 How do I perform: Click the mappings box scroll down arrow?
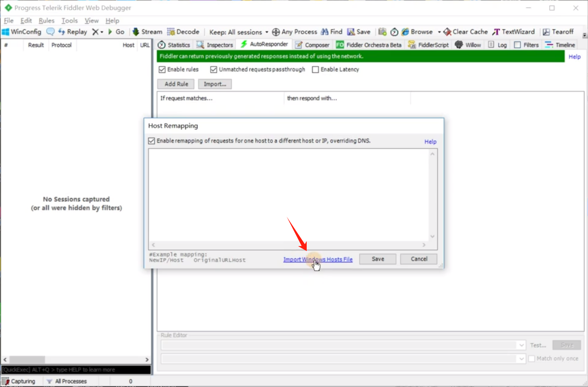[x=432, y=236]
